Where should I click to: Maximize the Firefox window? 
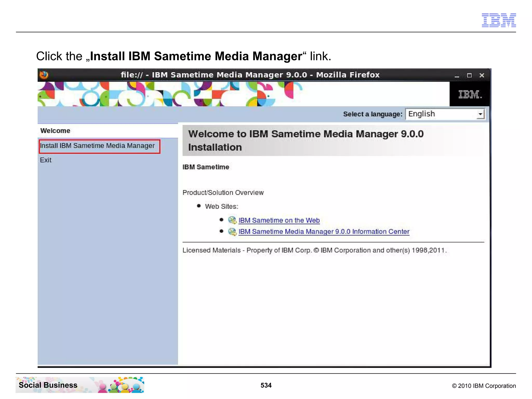click(469, 75)
